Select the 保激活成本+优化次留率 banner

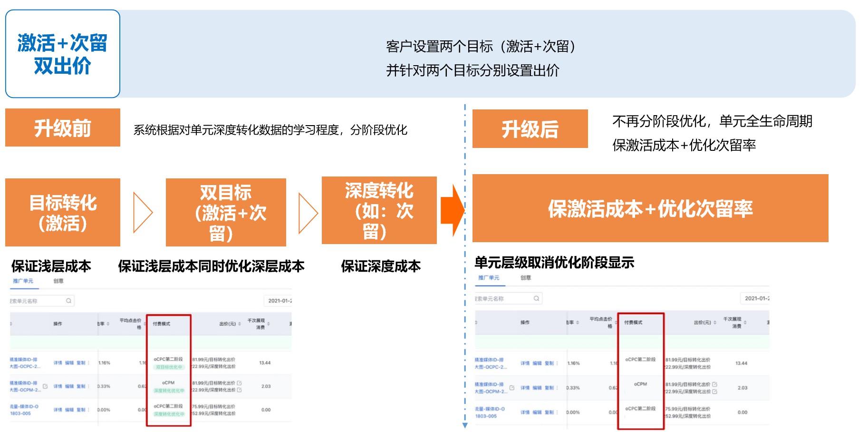[x=650, y=208]
